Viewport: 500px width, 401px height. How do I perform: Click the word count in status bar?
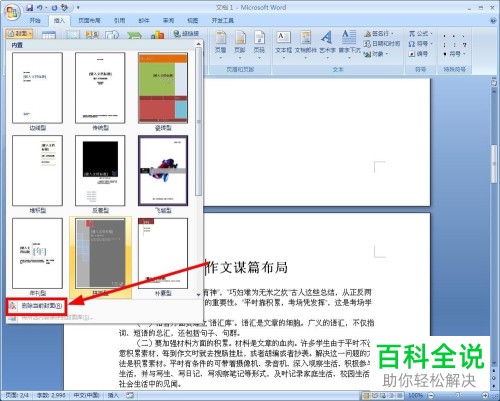click(51, 395)
